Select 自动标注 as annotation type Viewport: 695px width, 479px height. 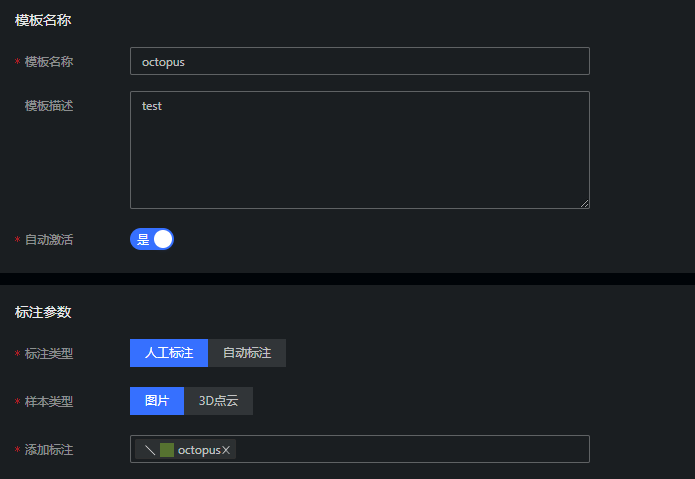point(247,353)
